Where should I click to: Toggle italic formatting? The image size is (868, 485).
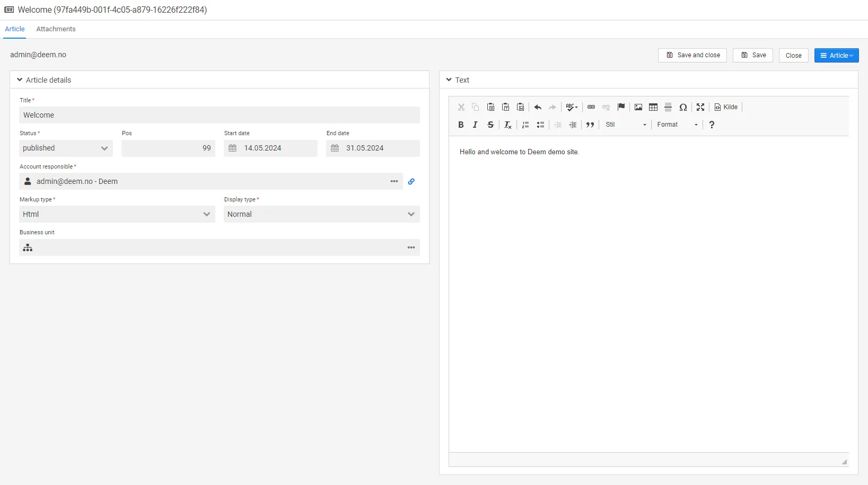[475, 125]
